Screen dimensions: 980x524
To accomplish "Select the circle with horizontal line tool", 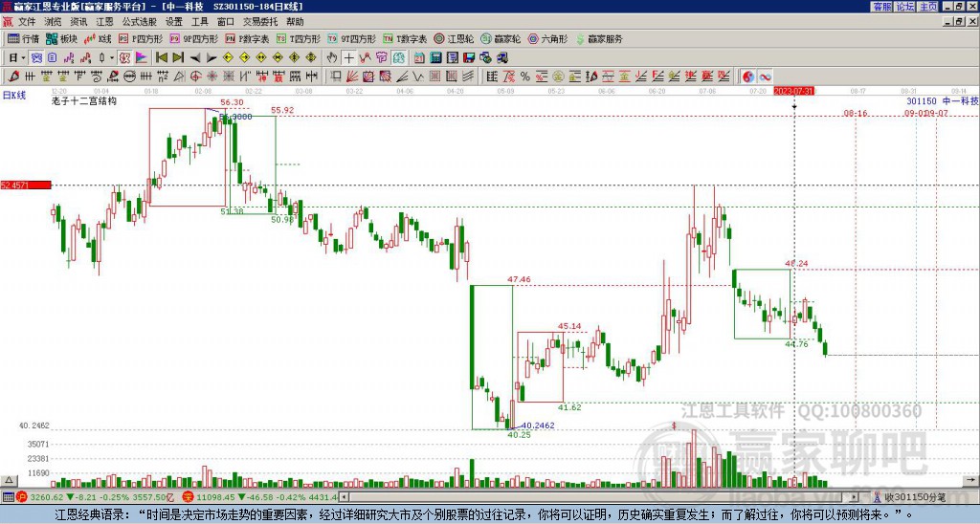I will click(128, 76).
